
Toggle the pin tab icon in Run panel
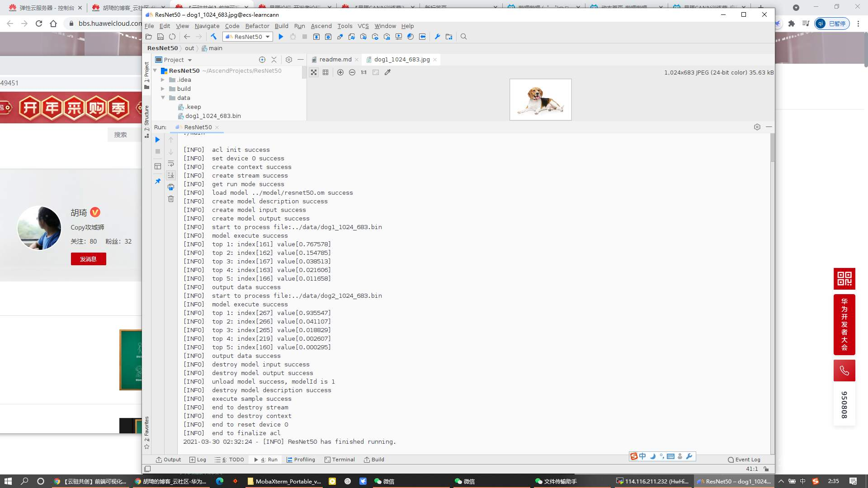click(x=158, y=181)
